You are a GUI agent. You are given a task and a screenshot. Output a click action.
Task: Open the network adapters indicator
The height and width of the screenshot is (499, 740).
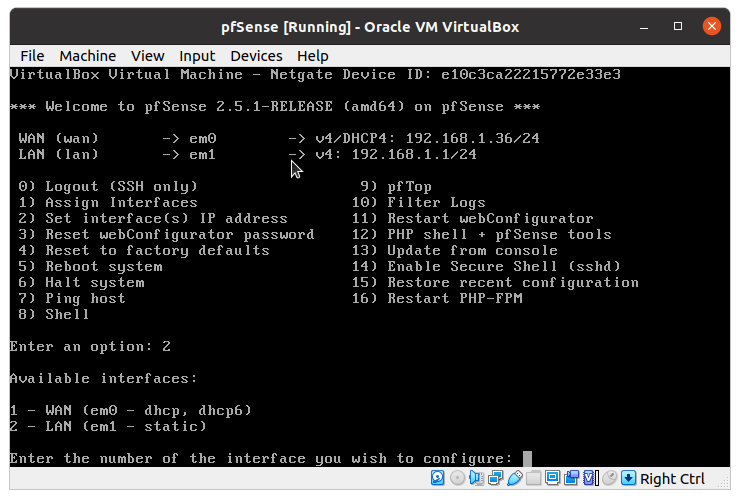(x=494, y=478)
